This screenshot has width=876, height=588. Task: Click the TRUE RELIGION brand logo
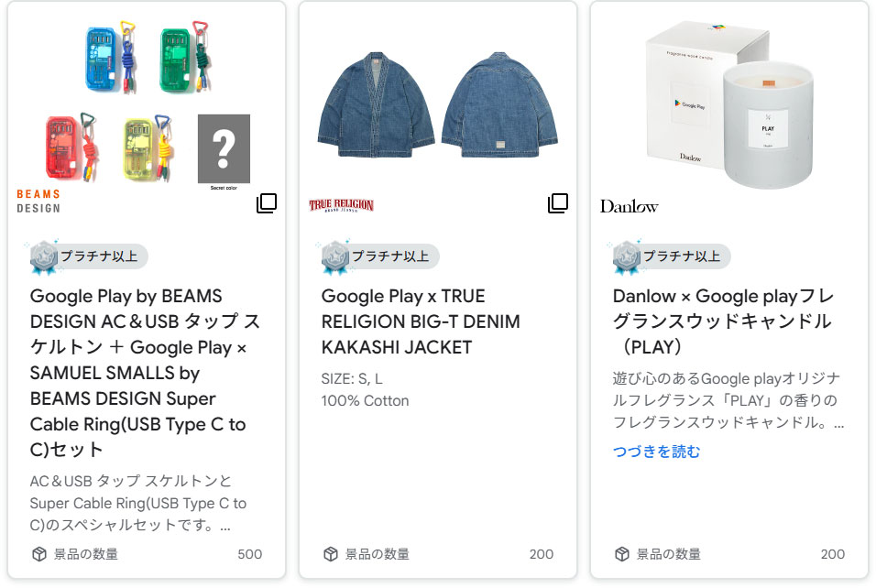(x=342, y=205)
